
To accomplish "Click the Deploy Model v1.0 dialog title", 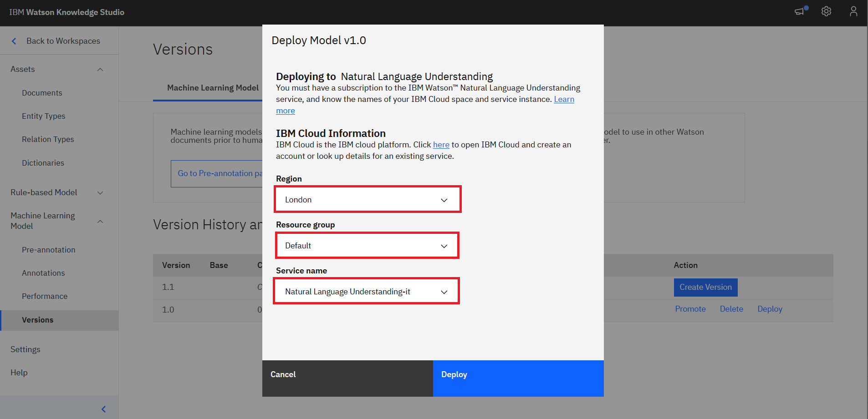I will pyautogui.click(x=319, y=40).
